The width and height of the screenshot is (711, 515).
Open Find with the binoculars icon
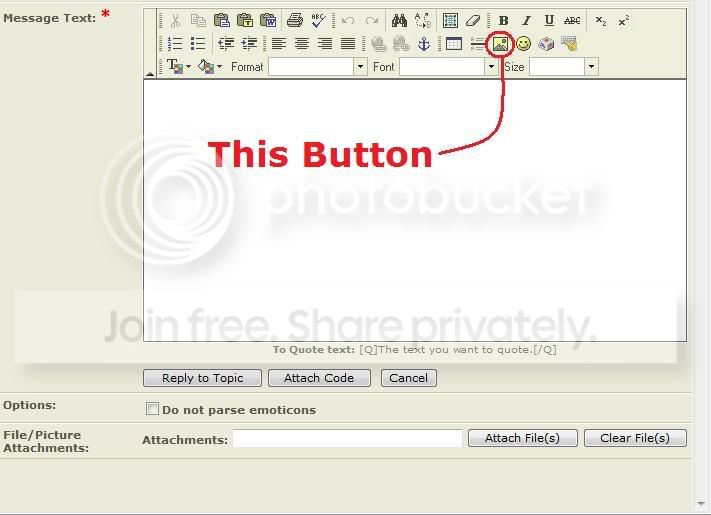tap(399, 20)
